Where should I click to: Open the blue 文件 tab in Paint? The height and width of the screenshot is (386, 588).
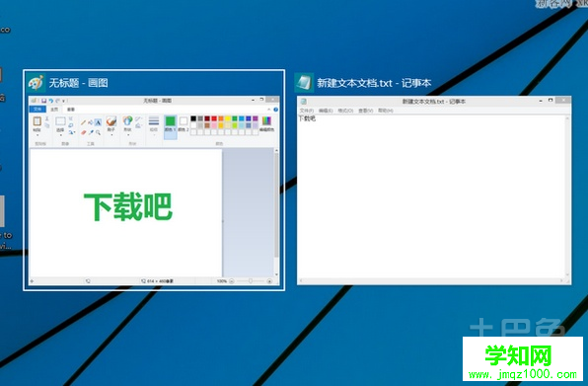37,110
